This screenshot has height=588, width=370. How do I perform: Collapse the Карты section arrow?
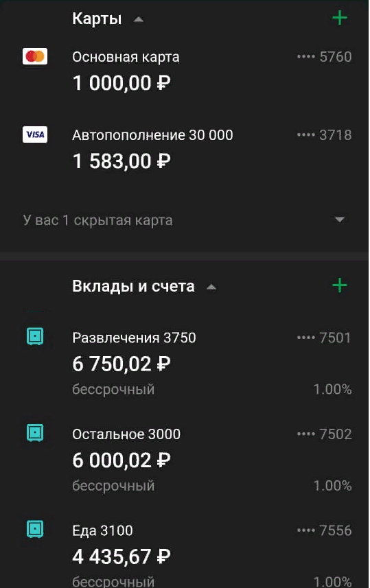[139, 19]
